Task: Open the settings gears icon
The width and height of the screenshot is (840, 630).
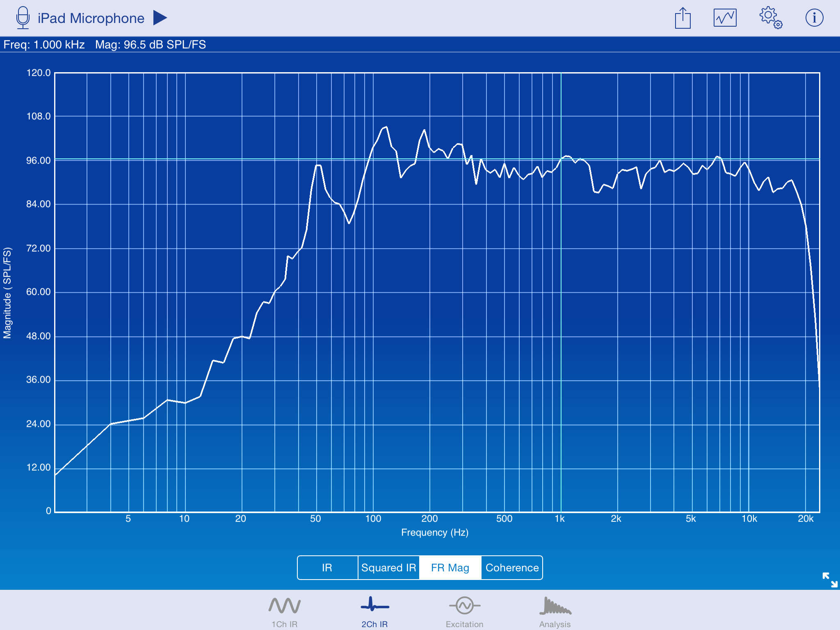Action: (x=770, y=18)
